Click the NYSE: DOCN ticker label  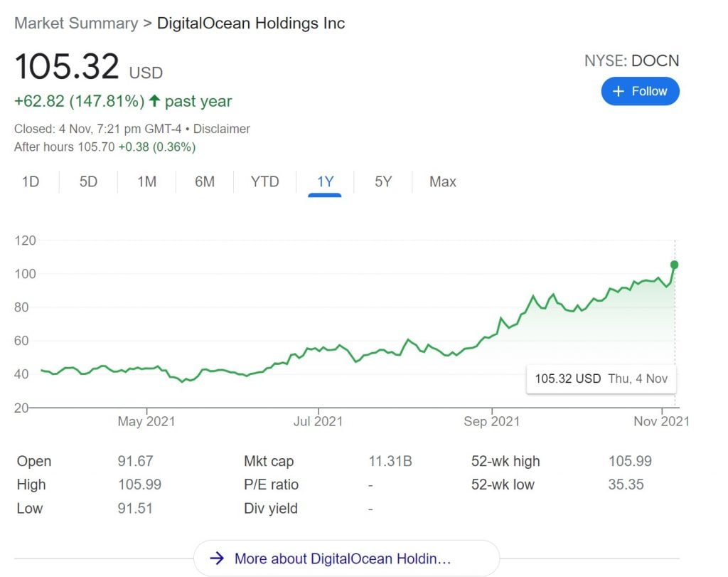point(631,61)
